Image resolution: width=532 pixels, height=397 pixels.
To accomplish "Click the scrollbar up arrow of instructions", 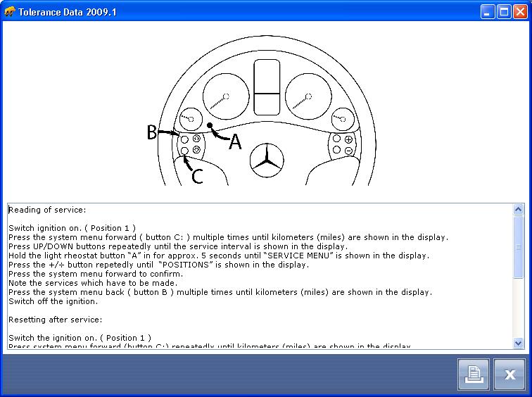I will (518, 209).
